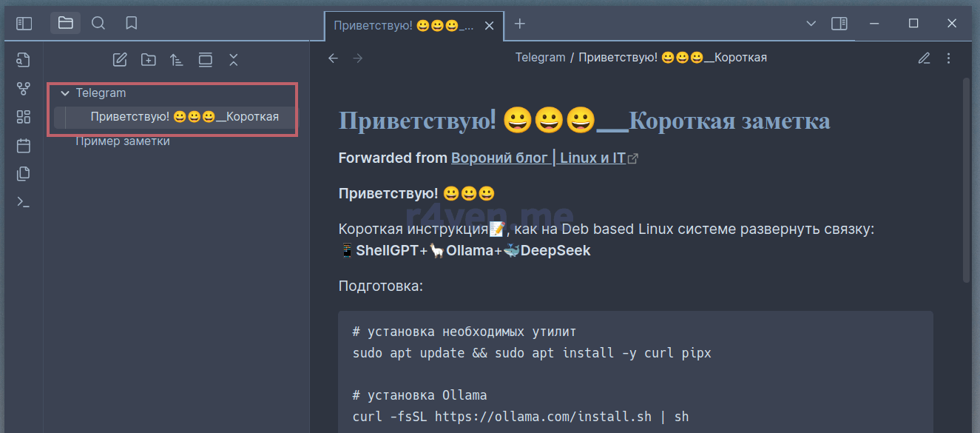Maximize the Obsidian window
Image resolution: width=980 pixels, height=433 pixels.
pos(913,24)
